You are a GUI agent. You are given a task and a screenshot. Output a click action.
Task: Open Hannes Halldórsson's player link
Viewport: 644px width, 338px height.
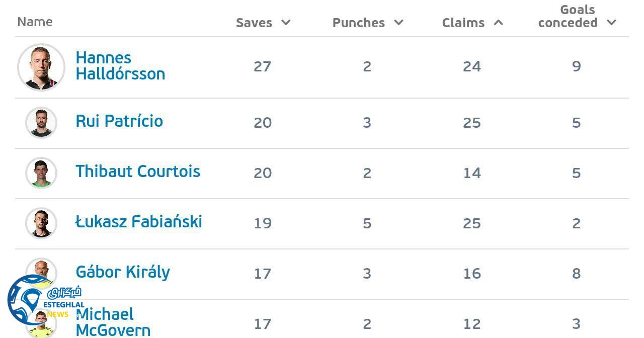(x=120, y=66)
